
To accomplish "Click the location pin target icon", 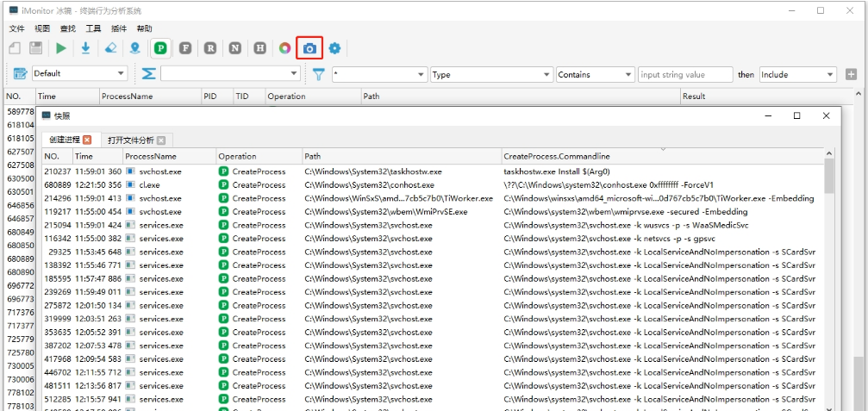I will pyautogui.click(x=135, y=48).
